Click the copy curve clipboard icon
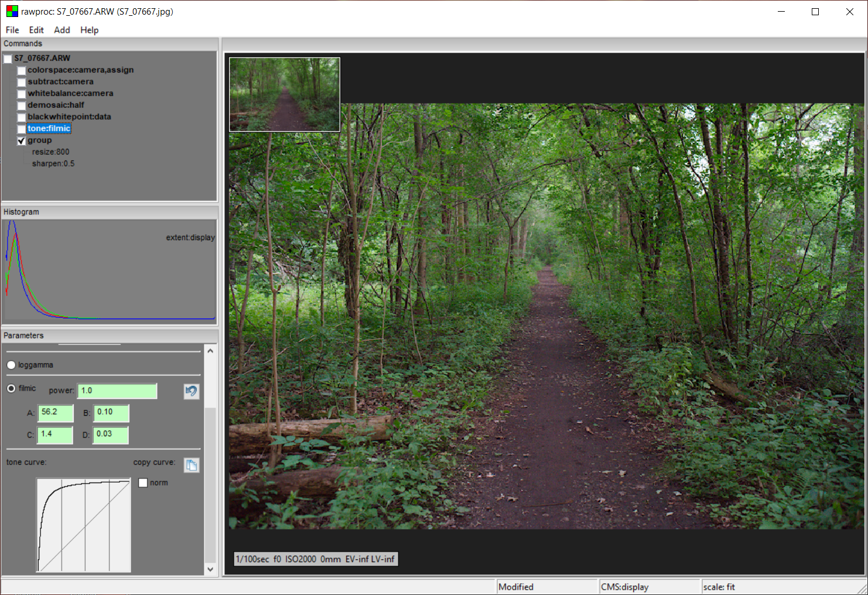868x595 pixels. (191, 465)
